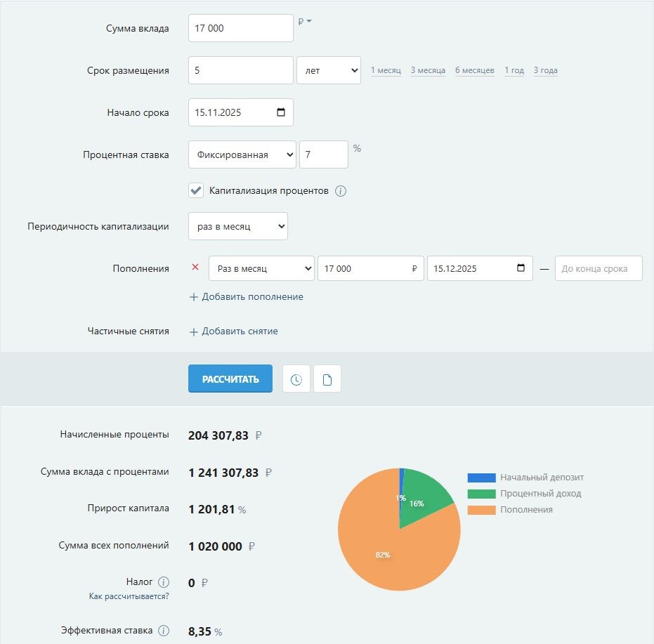The image size is (654, 644).
Task: Click Процентный доход legend label
Action: click(541, 494)
